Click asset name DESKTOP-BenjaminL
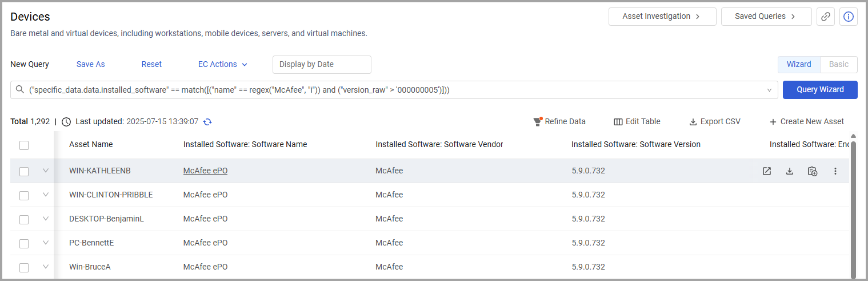The height and width of the screenshot is (281, 868). point(106,219)
